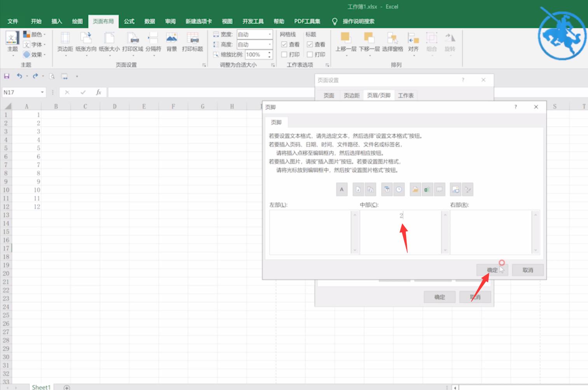Screen dimensions: 588x390
Task: Enable 打印 under 标题 headings
Action: click(x=310, y=54)
